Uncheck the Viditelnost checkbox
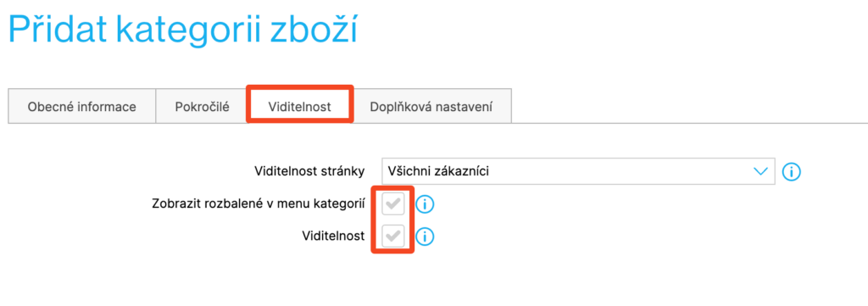868x306 pixels. pyautogui.click(x=393, y=236)
